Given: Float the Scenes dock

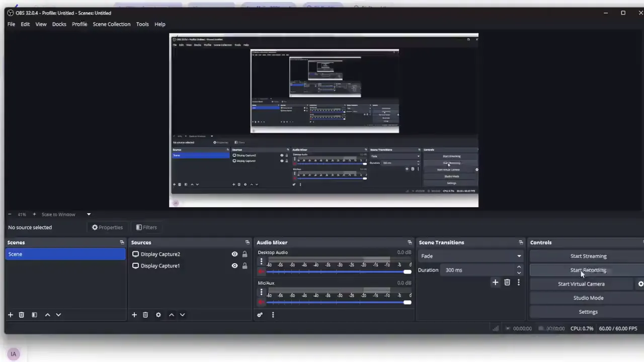Looking at the screenshot, I should click(x=122, y=242).
